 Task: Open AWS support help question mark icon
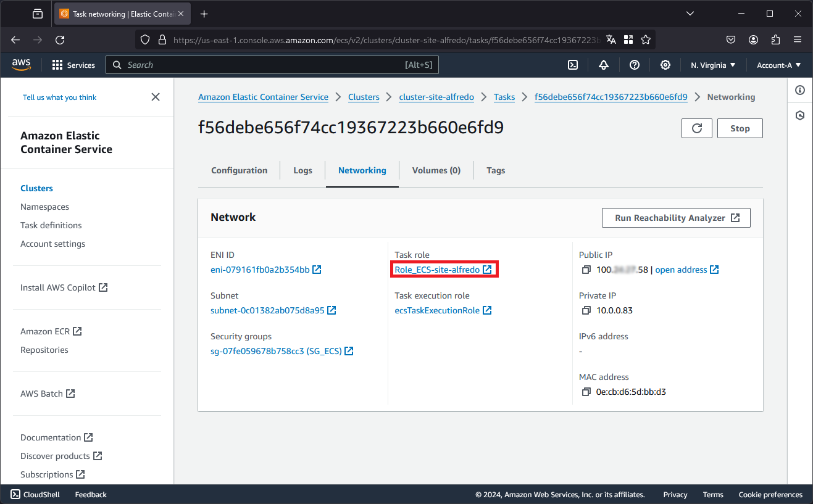coord(635,65)
